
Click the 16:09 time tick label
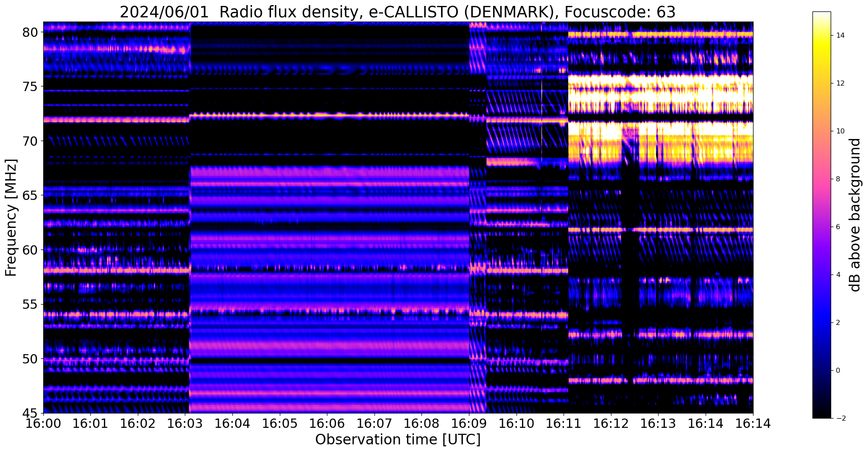tap(469, 423)
